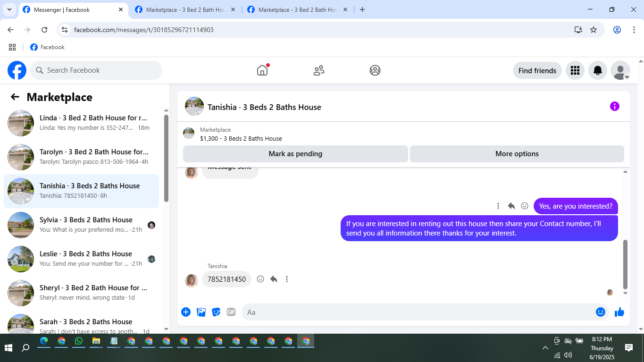Send a thumbs-up like
The width and height of the screenshot is (644, 362).
[619, 312]
